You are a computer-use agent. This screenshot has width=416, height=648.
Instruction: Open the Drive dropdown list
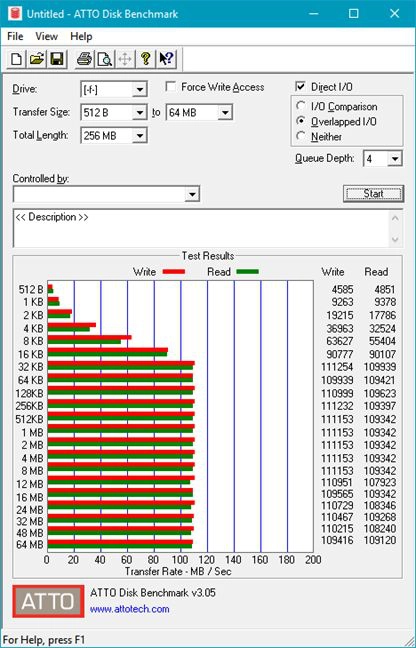point(140,89)
